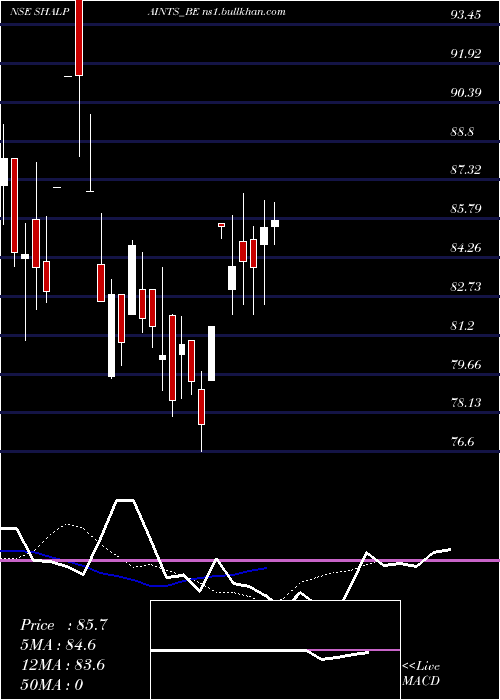Click the Price : 85.7 readout

pyautogui.click(x=64, y=625)
